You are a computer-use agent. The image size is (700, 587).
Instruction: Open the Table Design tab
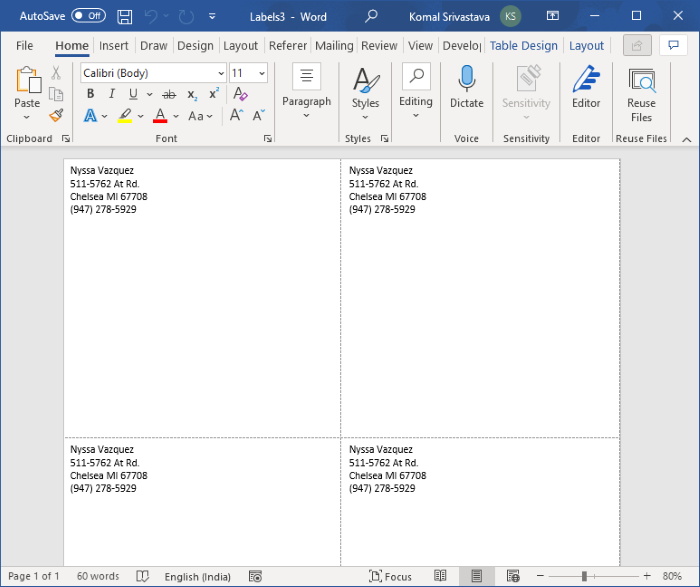coord(523,45)
